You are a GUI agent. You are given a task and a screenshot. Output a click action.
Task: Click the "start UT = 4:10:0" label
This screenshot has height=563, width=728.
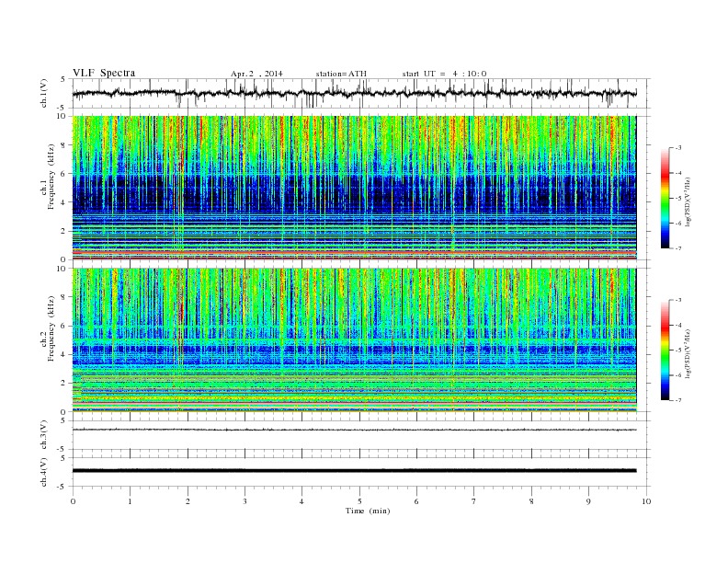click(444, 74)
